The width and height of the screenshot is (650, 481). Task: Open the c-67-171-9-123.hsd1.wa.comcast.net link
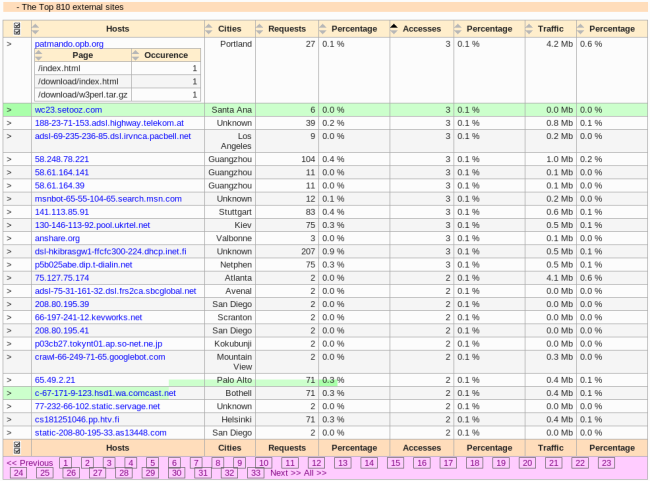point(105,393)
